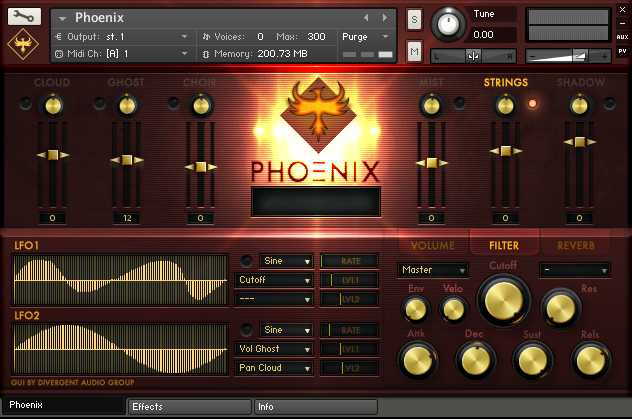Toggle the CHOIR layer LED
This screenshot has width=632, height=419.
pyautogui.click(x=173, y=103)
